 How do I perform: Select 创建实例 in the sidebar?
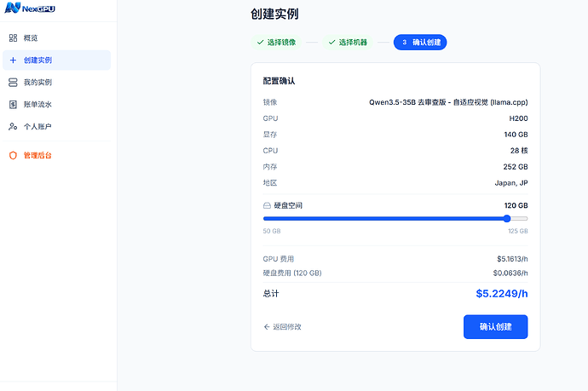pyautogui.click(x=56, y=60)
